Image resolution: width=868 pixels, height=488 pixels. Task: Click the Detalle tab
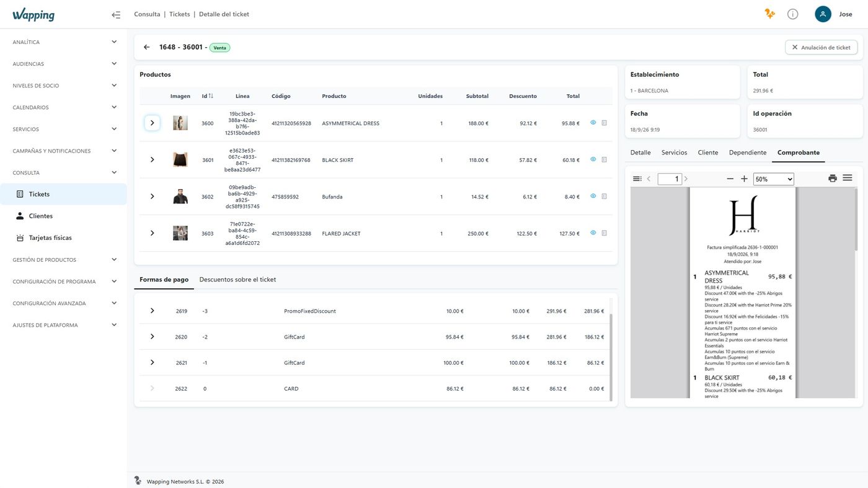point(640,153)
